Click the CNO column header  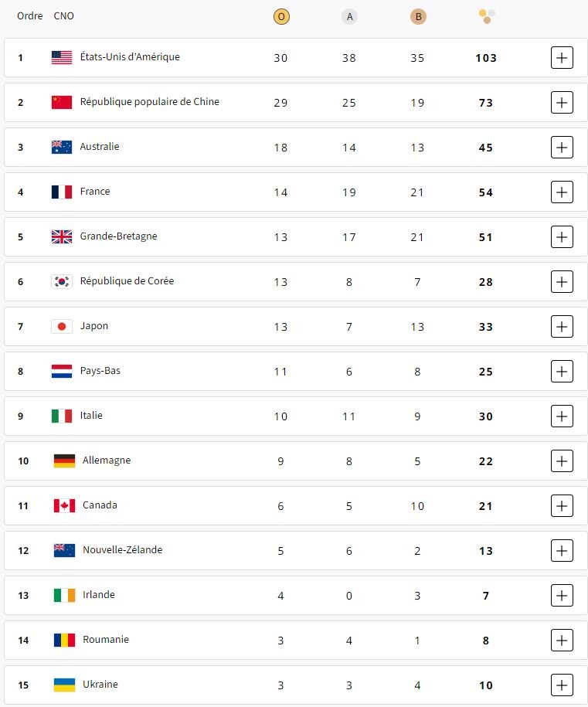64,16
